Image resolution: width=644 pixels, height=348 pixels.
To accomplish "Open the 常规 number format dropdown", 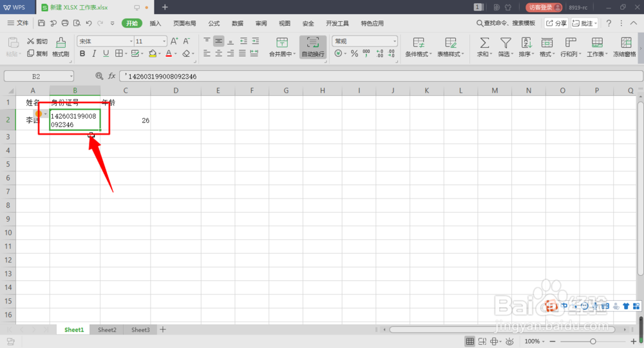I will click(395, 41).
